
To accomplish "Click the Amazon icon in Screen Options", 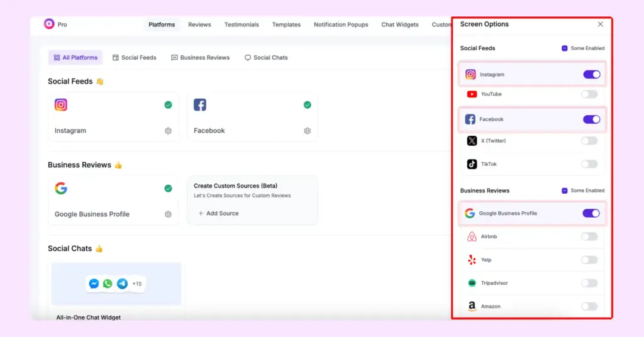I will 472,306.
